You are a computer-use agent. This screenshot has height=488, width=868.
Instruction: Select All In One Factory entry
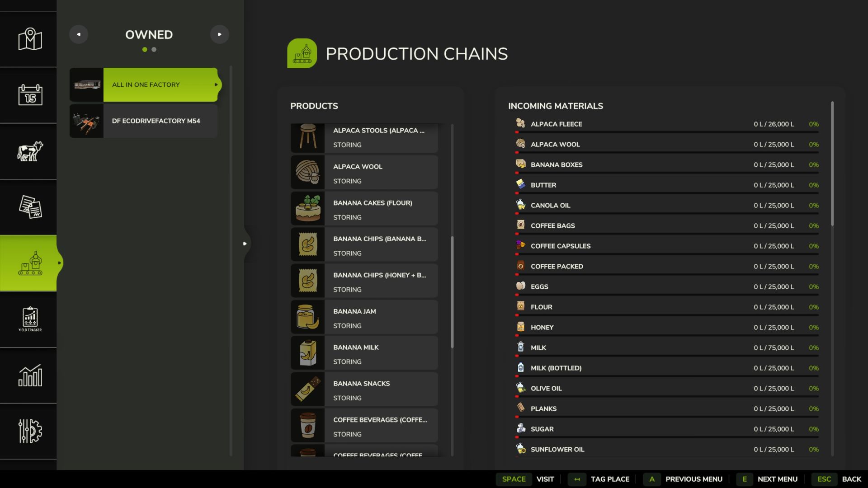145,84
